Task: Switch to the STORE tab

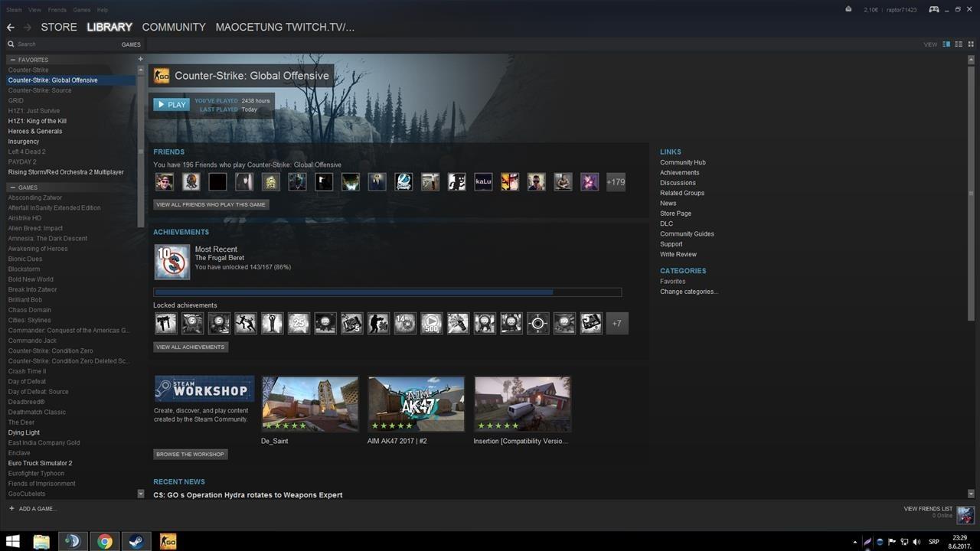Action: [59, 27]
